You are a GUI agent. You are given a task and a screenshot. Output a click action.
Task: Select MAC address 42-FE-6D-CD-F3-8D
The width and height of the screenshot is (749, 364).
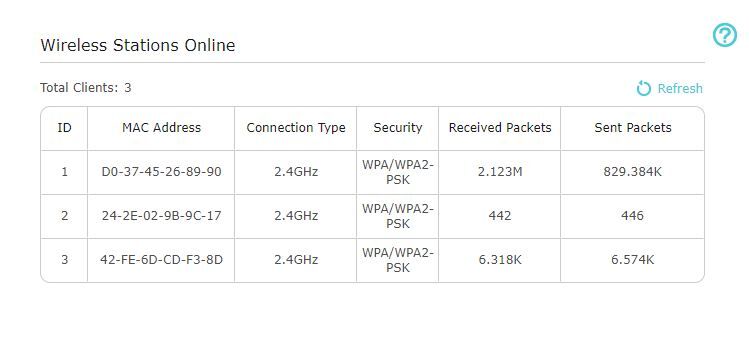pos(161,259)
